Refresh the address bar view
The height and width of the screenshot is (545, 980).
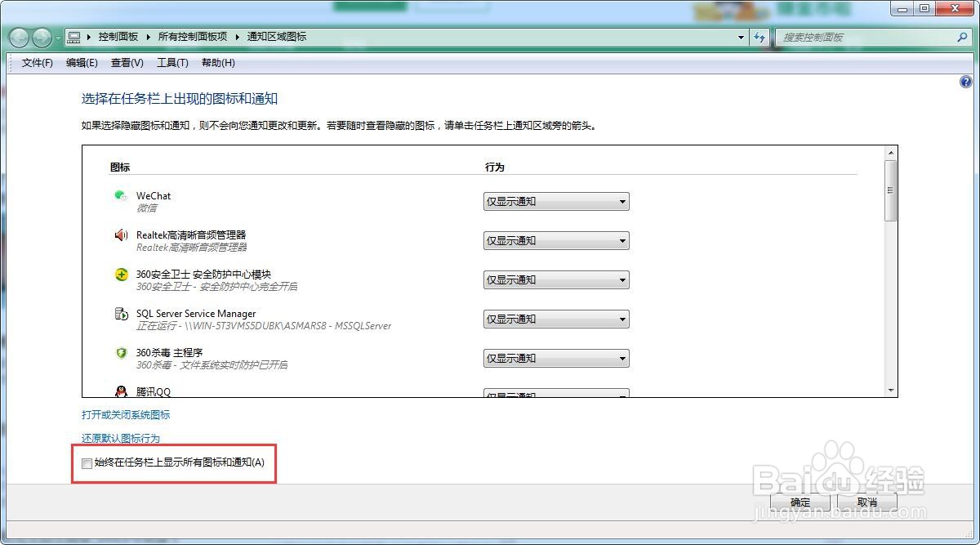tap(760, 37)
